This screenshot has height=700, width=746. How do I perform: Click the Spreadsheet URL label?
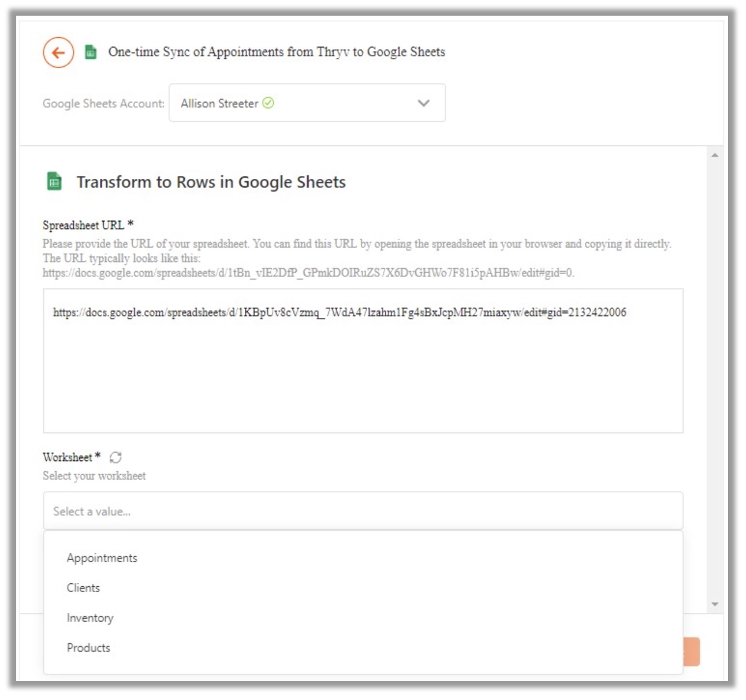point(88,225)
